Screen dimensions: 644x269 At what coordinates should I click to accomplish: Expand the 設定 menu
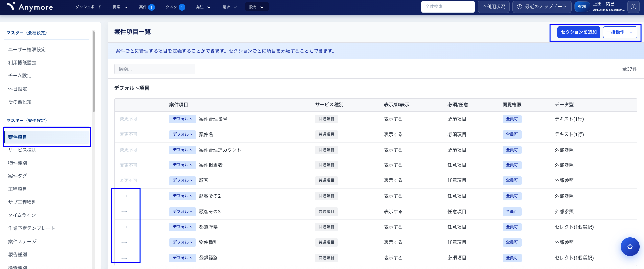click(257, 7)
